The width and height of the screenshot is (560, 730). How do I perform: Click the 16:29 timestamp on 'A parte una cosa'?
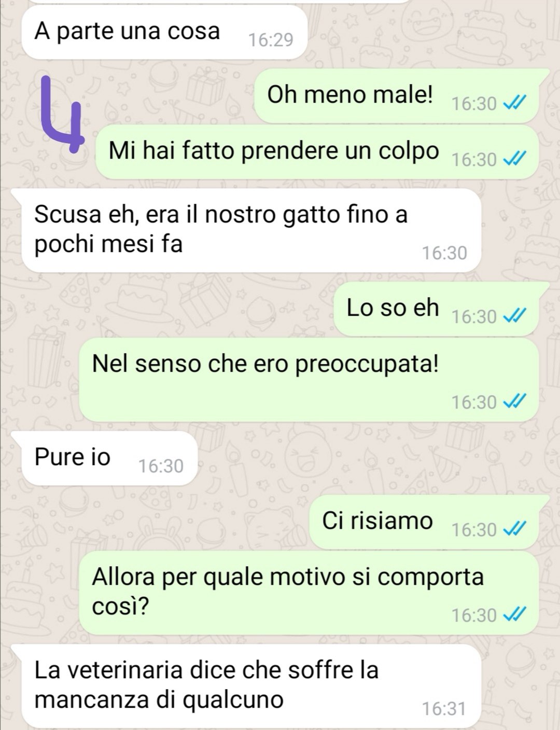[x=271, y=40]
